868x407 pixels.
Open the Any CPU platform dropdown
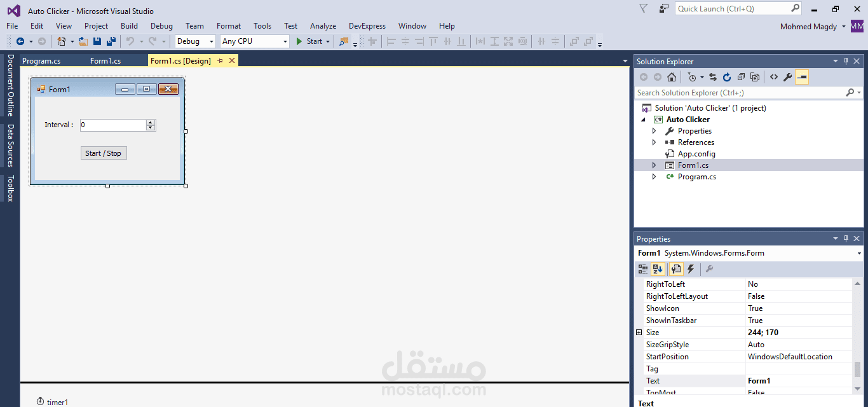coord(284,41)
